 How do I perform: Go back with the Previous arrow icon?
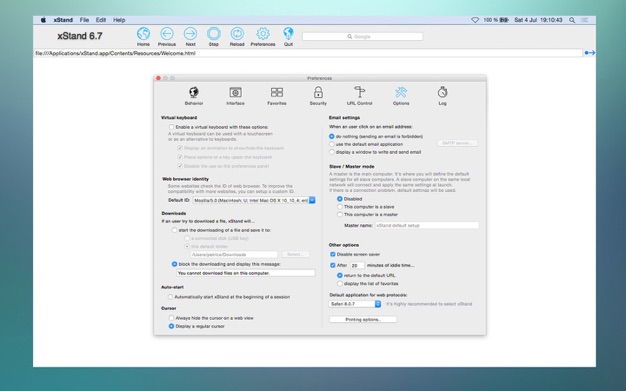pos(167,34)
